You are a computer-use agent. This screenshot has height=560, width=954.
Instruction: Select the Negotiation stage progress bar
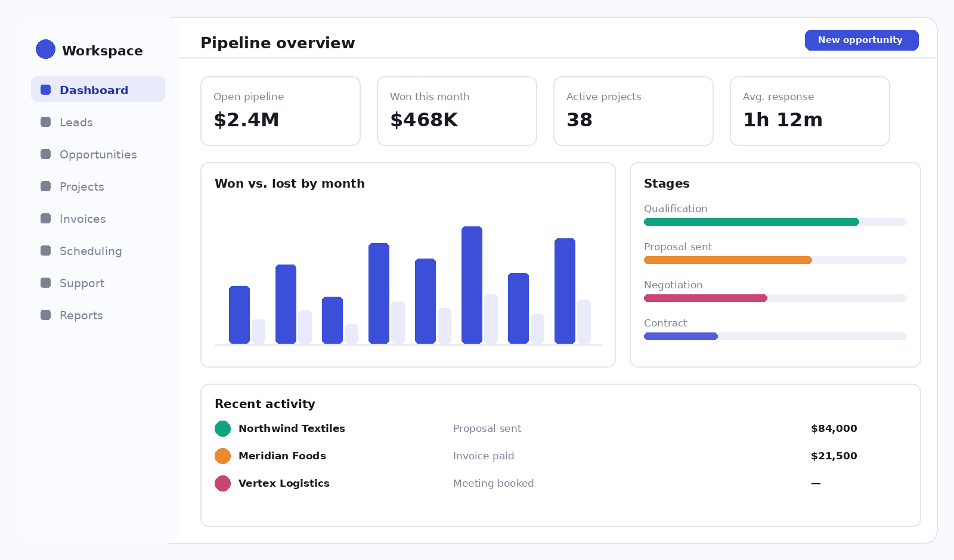point(775,298)
